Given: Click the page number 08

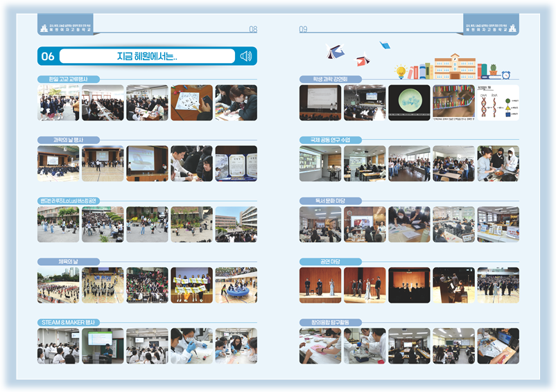Looking at the screenshot, I should point(253,29).
